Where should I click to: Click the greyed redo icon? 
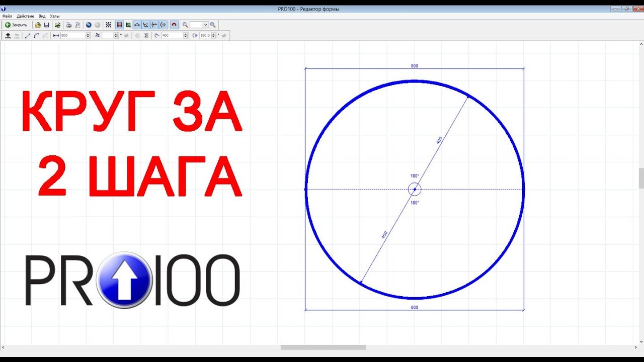pyautogui.click(x=98, y=25)
